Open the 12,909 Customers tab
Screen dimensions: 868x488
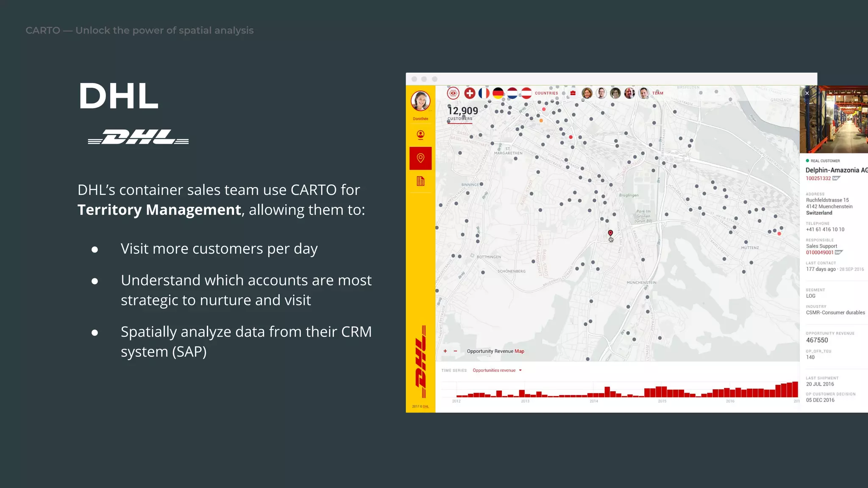(x=462, y=114)
